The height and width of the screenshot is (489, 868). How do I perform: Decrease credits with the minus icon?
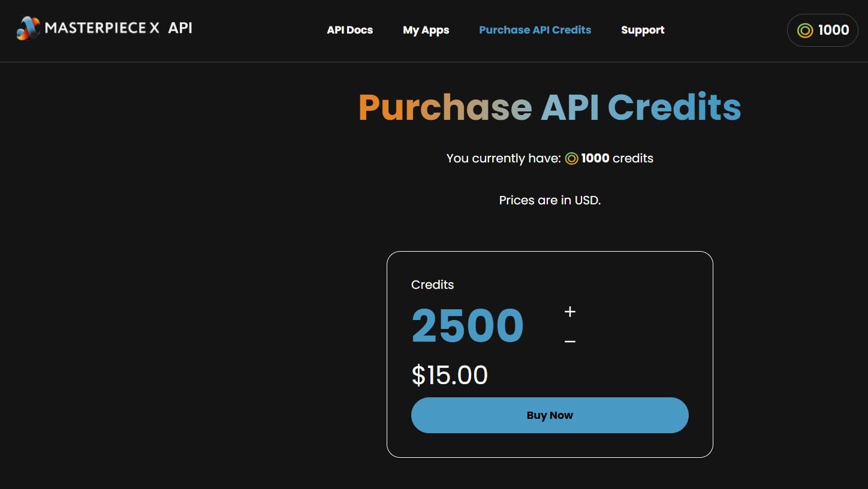click(x=570, y=342)
